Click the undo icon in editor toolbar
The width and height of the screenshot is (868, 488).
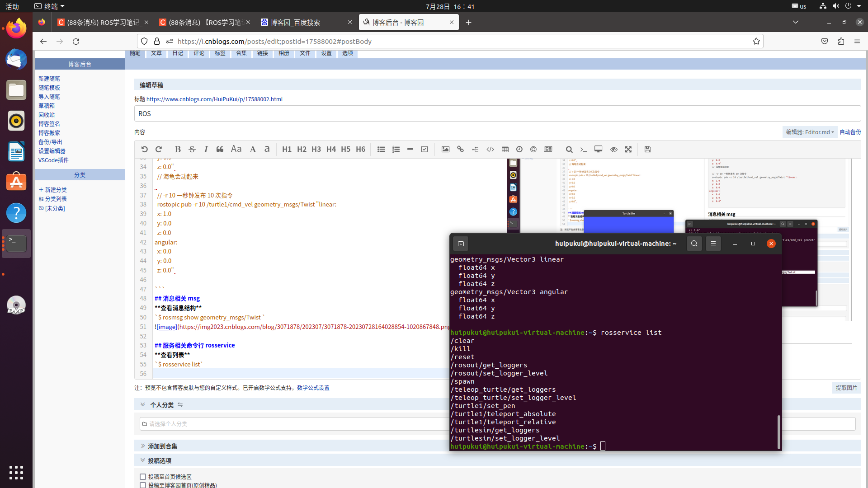pos(144,149)
